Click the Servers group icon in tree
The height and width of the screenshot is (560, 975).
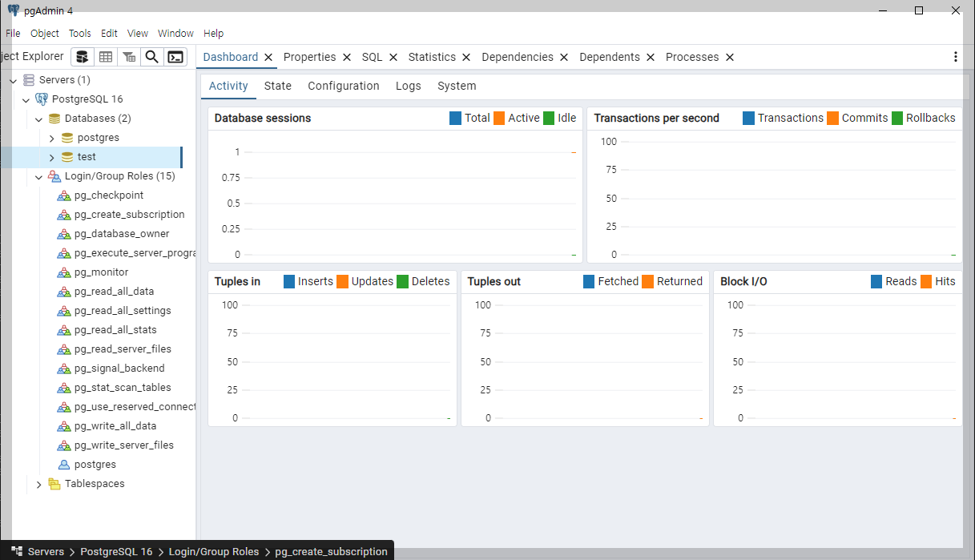(x=29, y=80)
